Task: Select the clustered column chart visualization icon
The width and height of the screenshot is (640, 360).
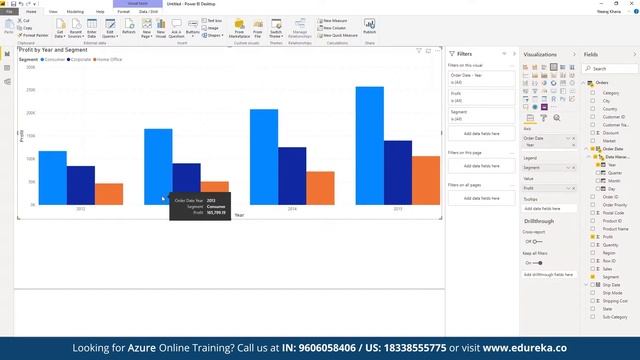Action: (x=553, y=67)
